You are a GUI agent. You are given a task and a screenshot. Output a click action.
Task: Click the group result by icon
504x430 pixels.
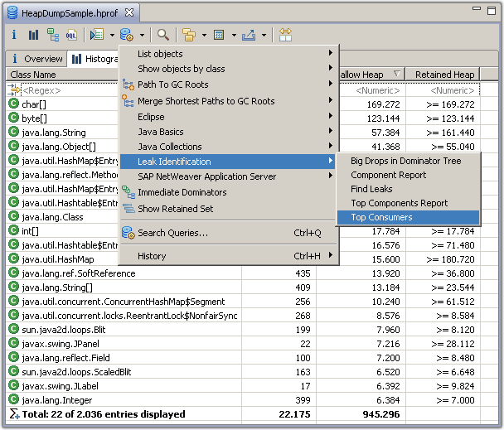tap(189, 35)
